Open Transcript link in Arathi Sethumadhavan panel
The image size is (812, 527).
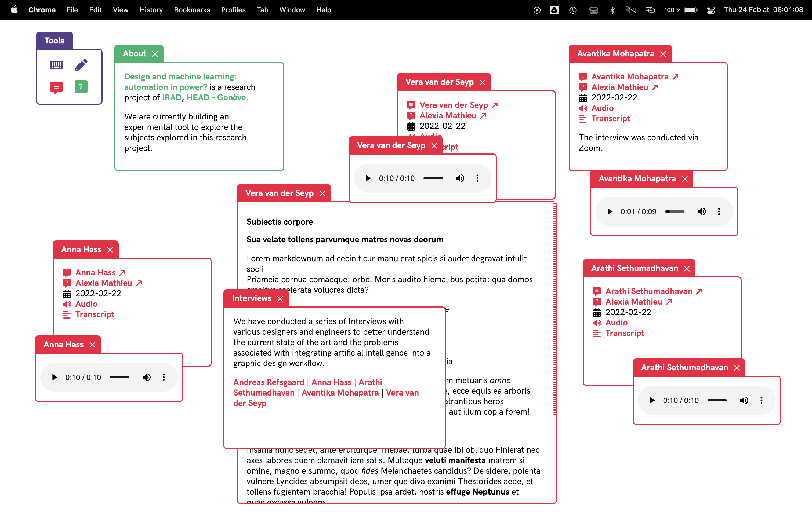click(625, 333)
